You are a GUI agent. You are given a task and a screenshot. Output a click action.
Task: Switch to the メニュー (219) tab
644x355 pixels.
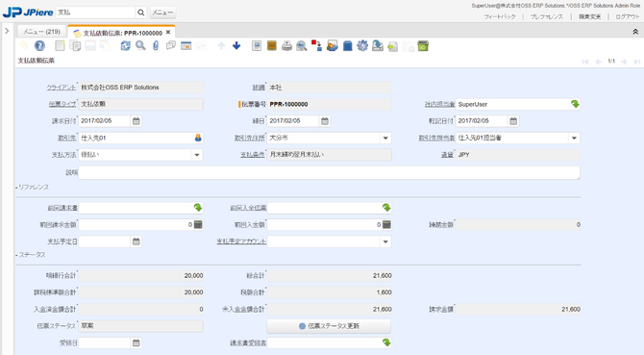tap(41, 32)
